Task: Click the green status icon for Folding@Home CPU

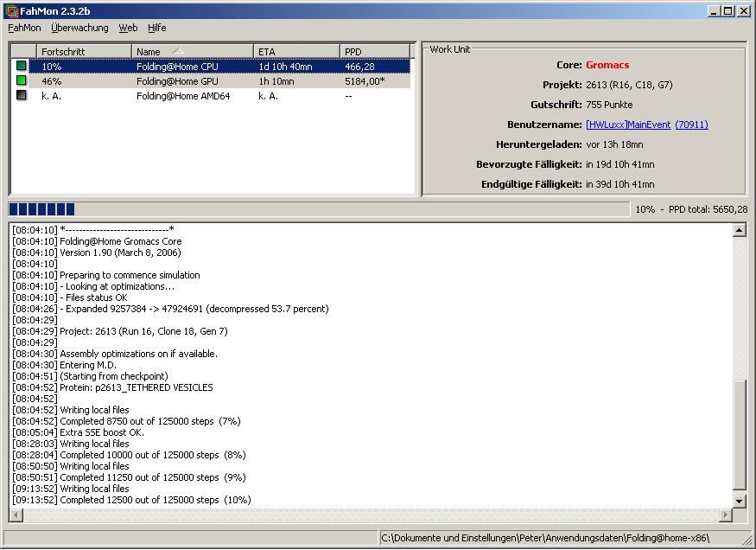Action: pyautogui.click(x=22, y=66)
